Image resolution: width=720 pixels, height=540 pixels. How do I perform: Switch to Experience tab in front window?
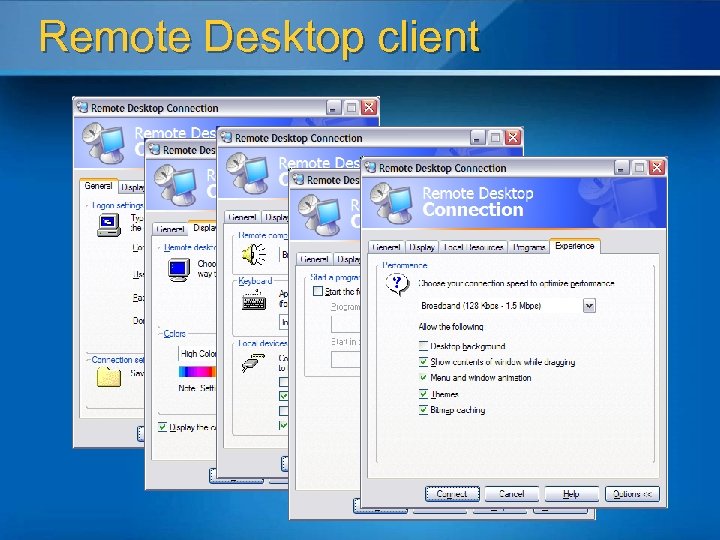tap(574, 246)
